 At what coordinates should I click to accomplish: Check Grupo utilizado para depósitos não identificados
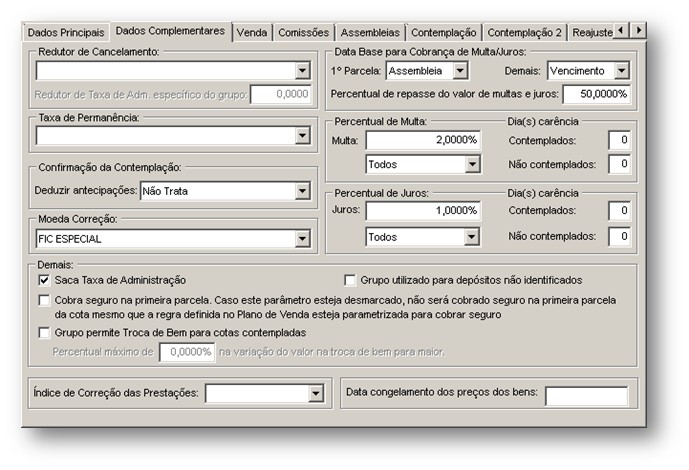click(350, 280)
